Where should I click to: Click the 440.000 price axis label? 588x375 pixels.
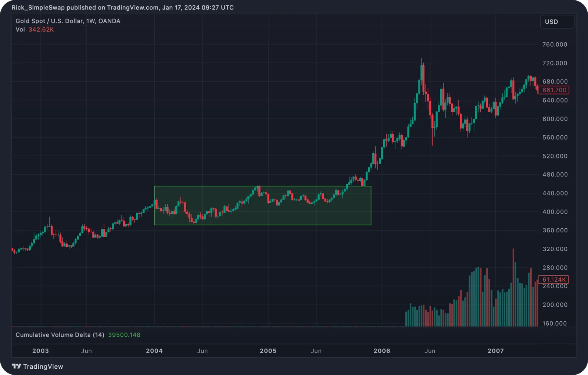click(x=555, y=193)
